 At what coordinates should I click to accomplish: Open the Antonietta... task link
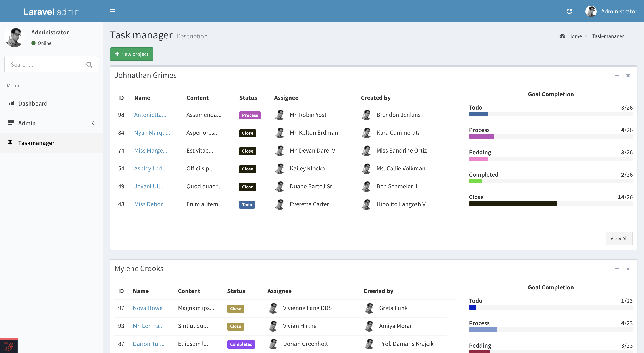(x=150, y=115)
